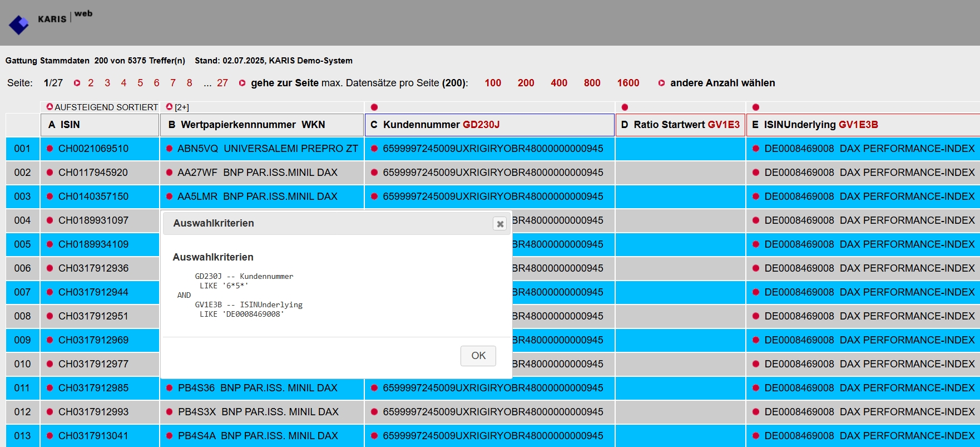This screenshot has height=447, width=980.
Task: Click red dot next to PB4S36 entry
Action: 169,388
